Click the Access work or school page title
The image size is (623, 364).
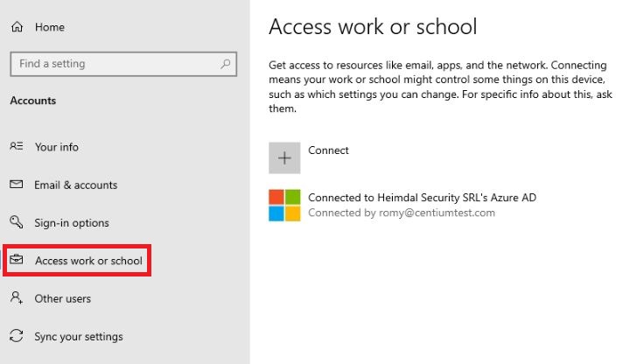(x=373, y=26)
